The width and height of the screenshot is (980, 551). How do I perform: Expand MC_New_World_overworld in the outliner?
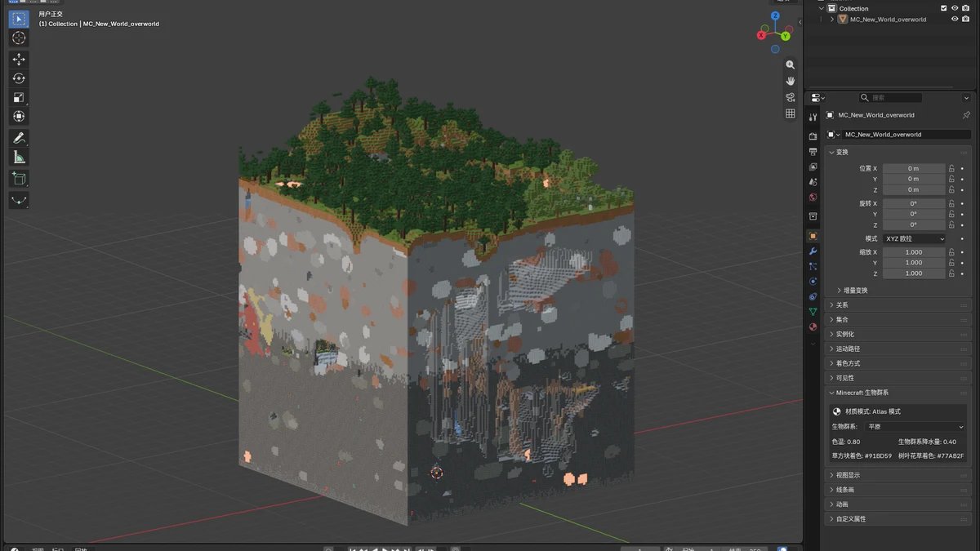[x=832, y=19]
